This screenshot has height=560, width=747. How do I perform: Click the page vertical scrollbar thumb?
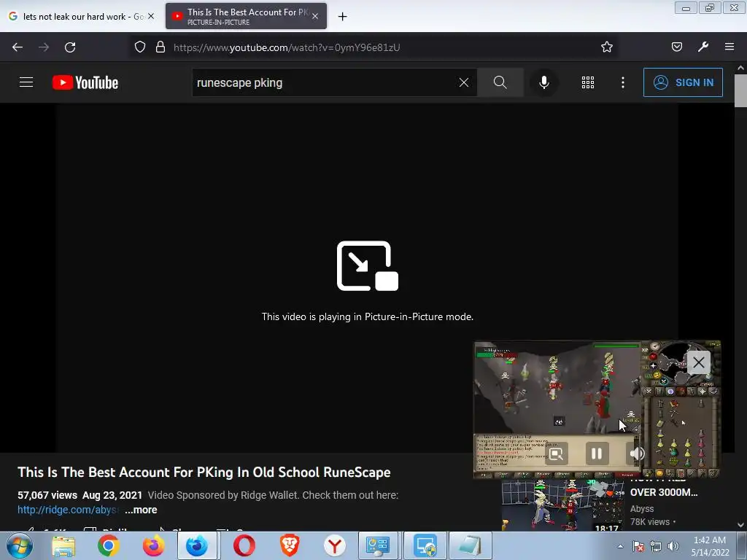[x=740, y=90]
